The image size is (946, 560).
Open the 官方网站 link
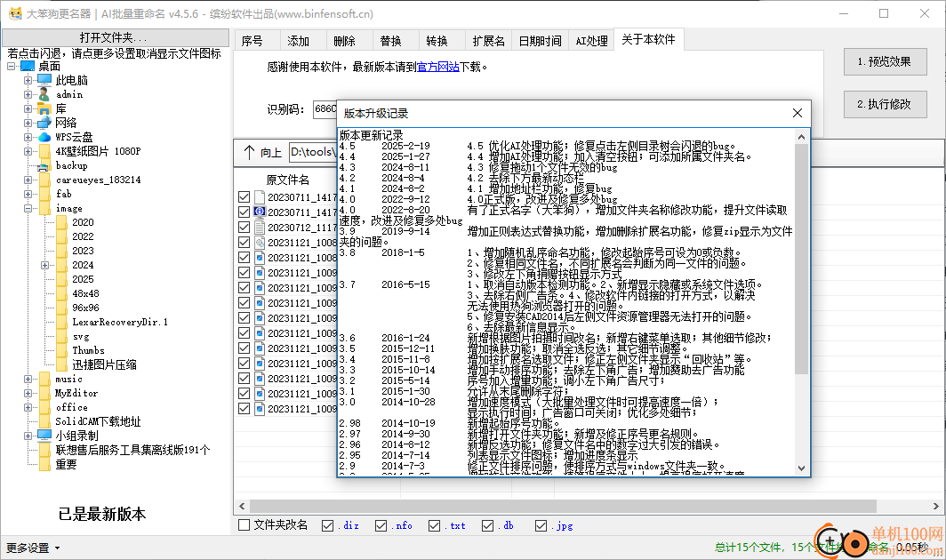[438, 67]
